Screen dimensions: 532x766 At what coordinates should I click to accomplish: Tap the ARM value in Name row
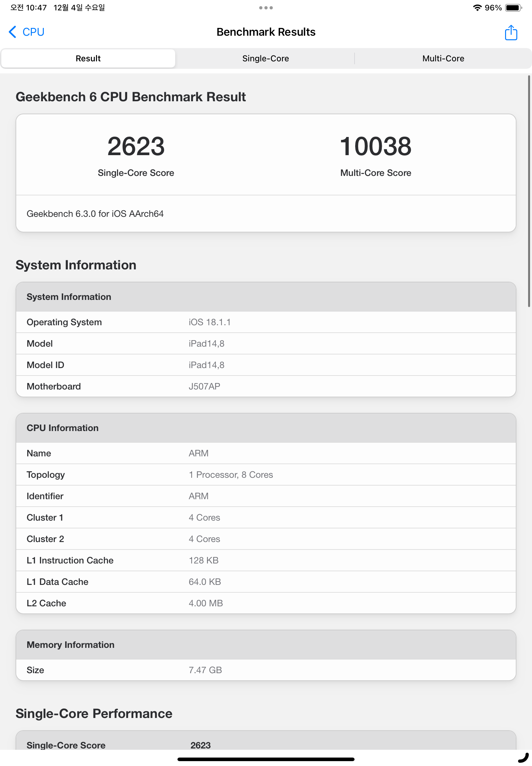[198, 453]
